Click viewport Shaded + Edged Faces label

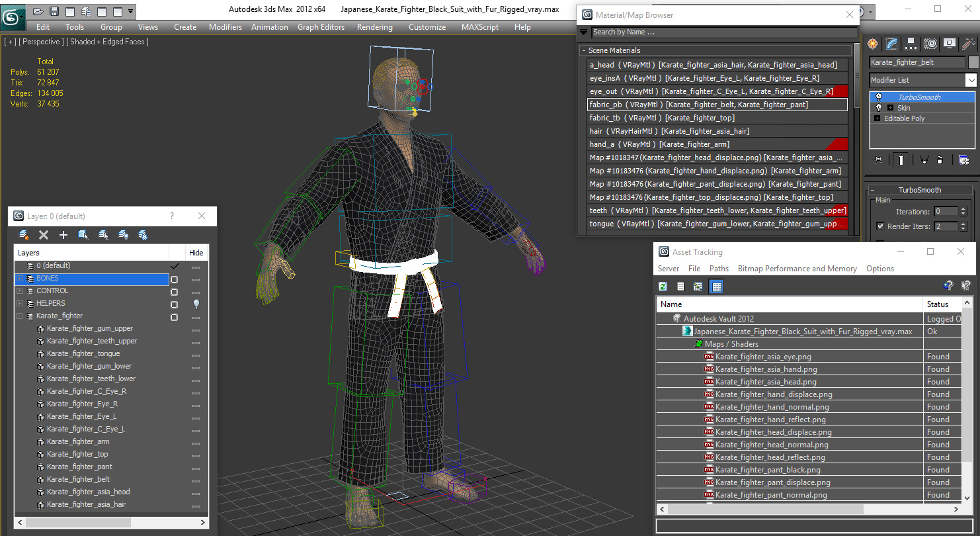coord(109,42)
